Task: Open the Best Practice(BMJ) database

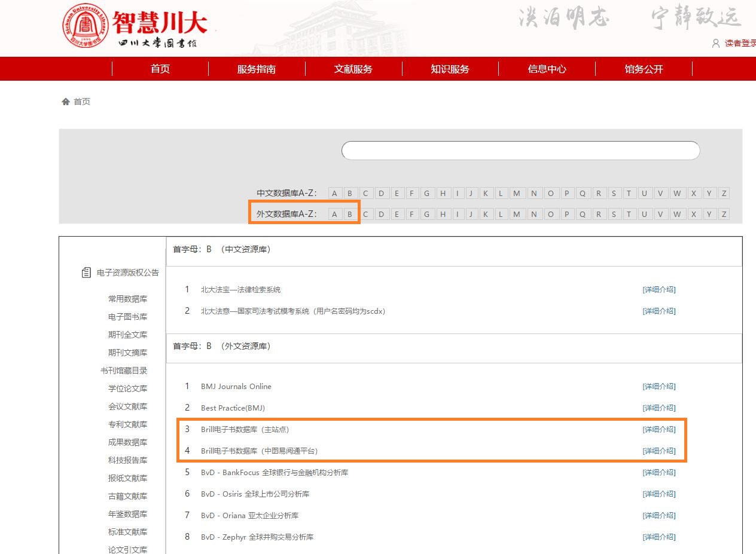Action: click(x=233, y=408)
